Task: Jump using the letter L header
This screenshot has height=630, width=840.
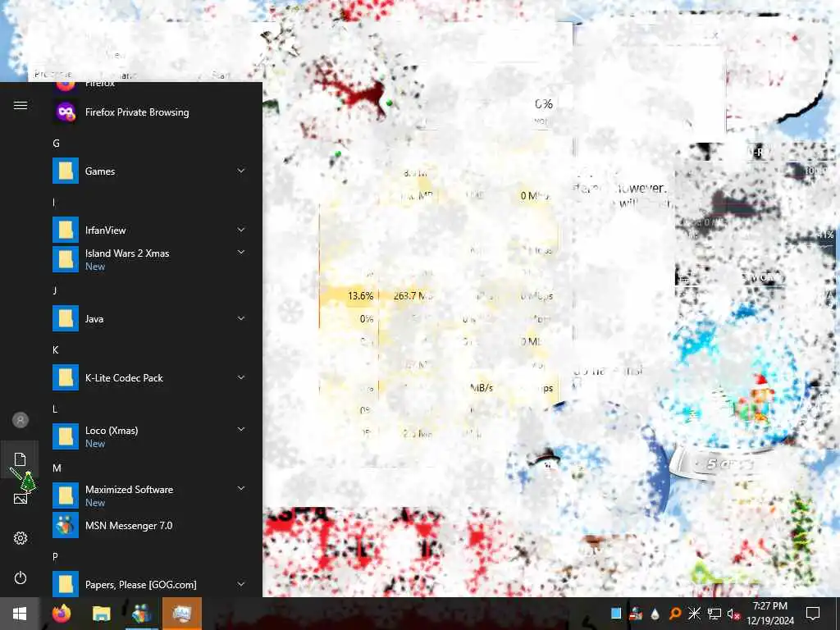Action: point(55,409)
